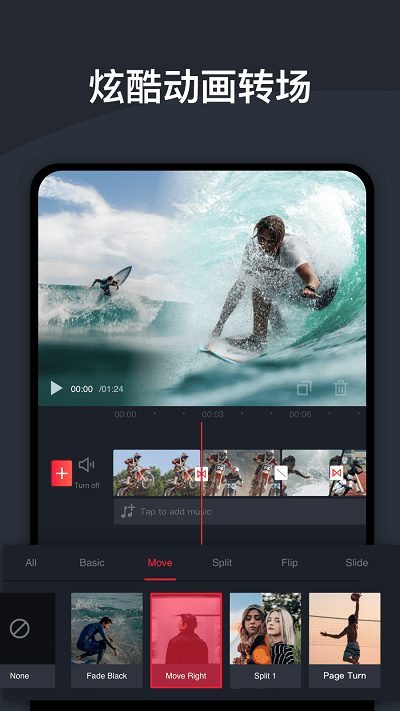The width and height of the screenshot is (400, 711).
Task: Open the Flip transitions tab
Action: [x=289, y=563]
